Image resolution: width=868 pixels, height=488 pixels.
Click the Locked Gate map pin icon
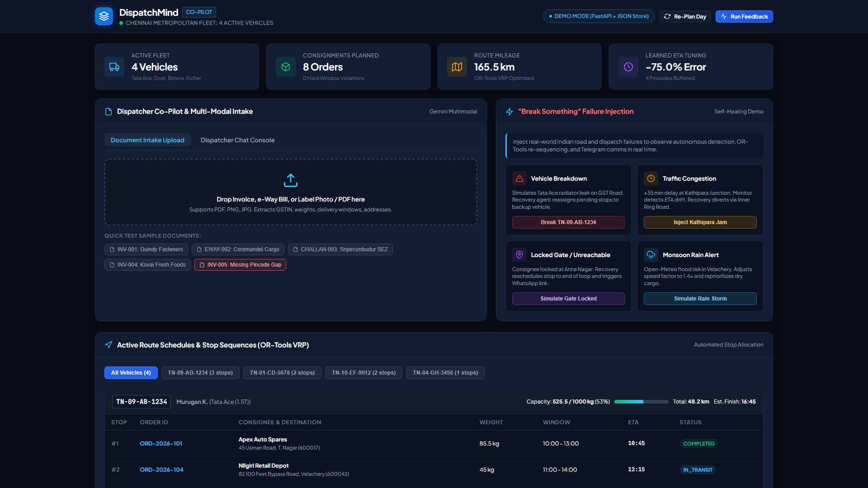click(519, 255)
